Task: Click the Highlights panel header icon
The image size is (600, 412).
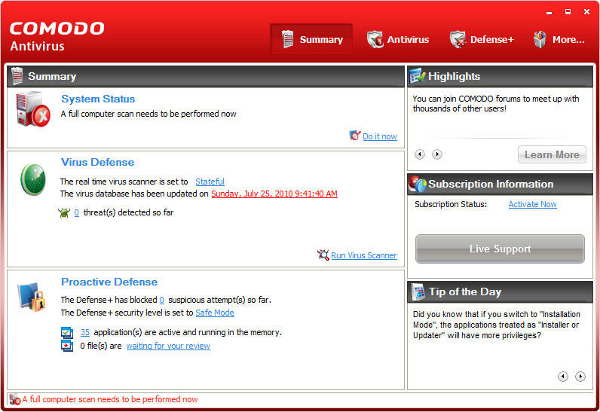Action: [417, 76]
